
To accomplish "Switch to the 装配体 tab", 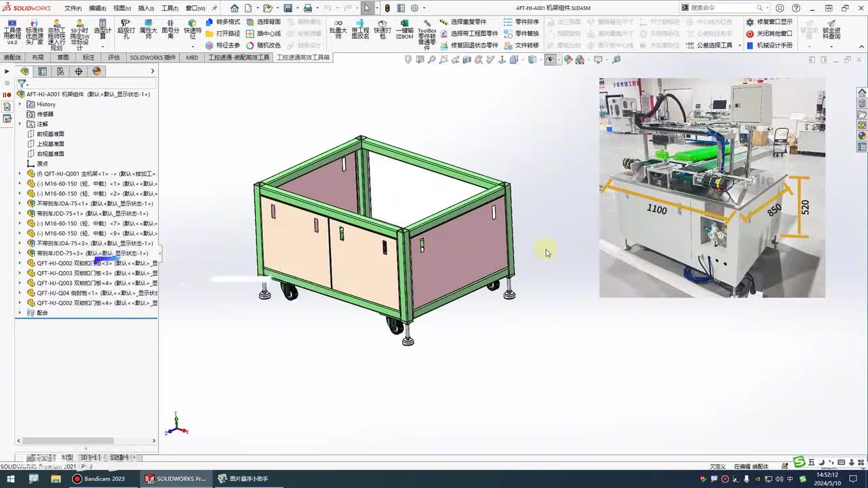I will [12, 58].
